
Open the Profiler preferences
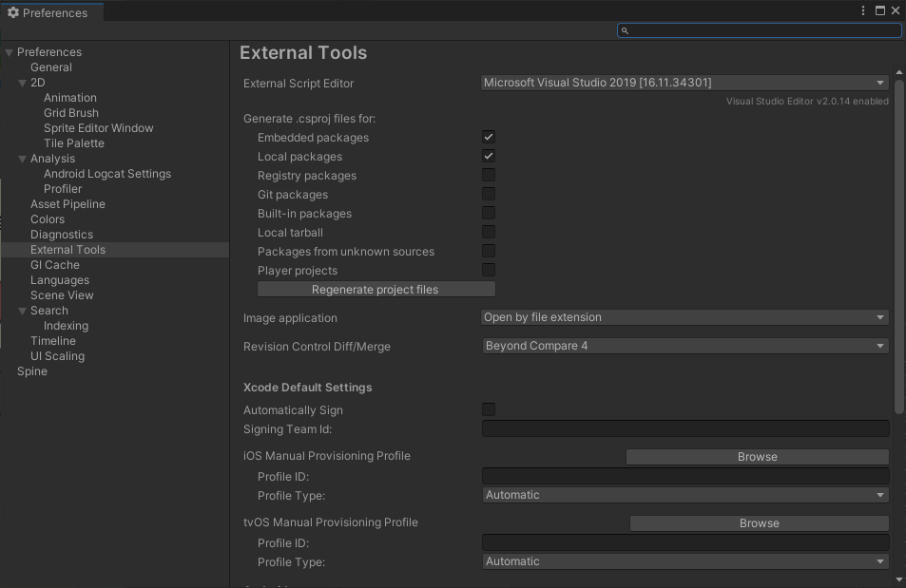[x=63, y=189]
